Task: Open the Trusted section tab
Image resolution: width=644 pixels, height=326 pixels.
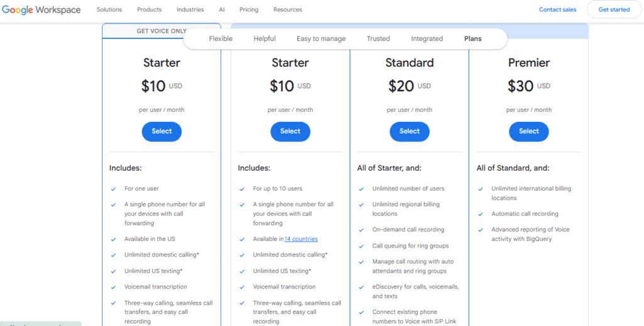Action: pos(379,39)
